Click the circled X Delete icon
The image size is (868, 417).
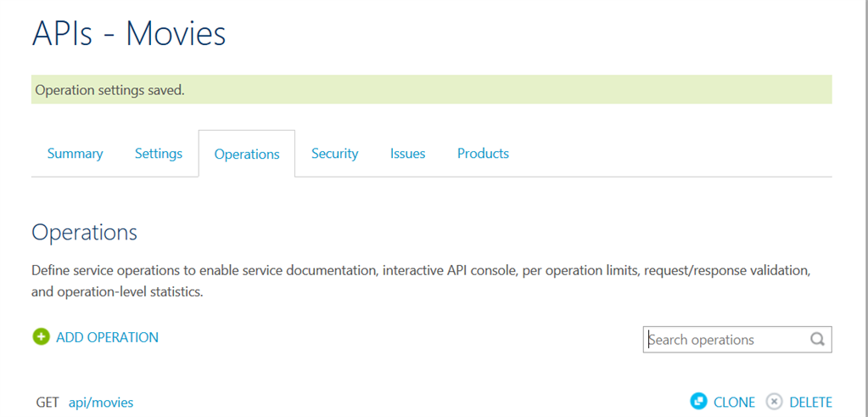pyautogui.click(x=774, y=402)
